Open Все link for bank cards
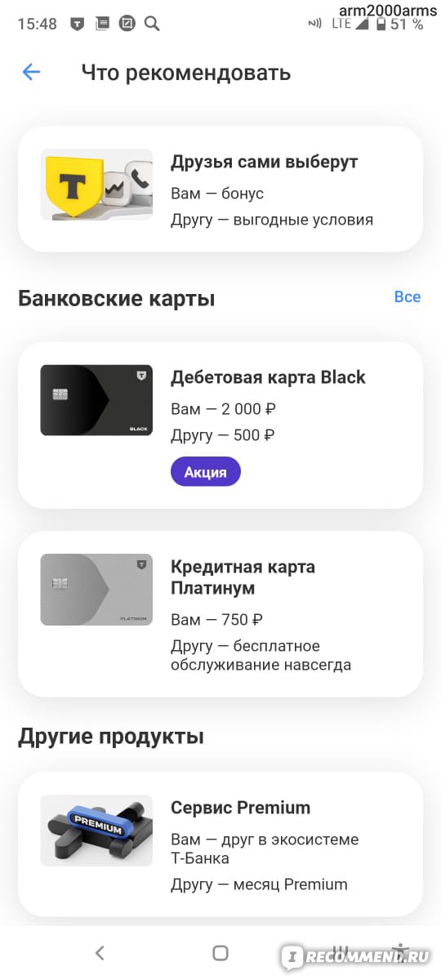Screen dimensions: 441x980 [x=408, y=297]
